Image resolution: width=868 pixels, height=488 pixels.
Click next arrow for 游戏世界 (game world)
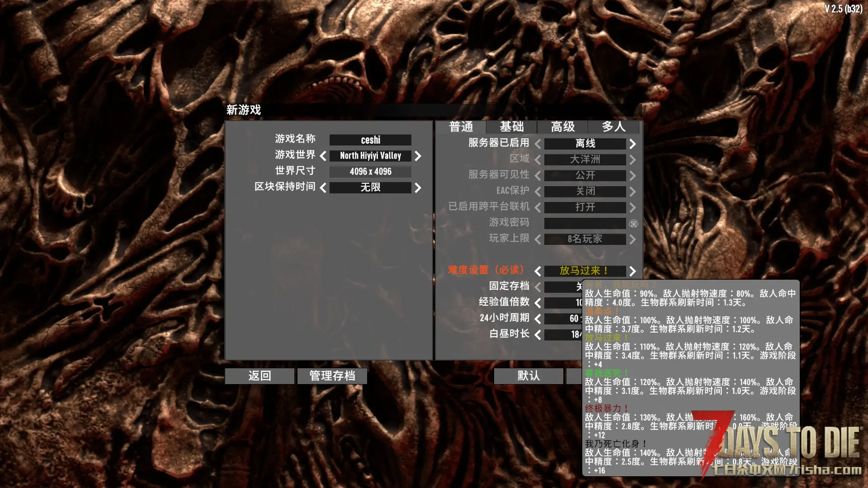point(418,156)
